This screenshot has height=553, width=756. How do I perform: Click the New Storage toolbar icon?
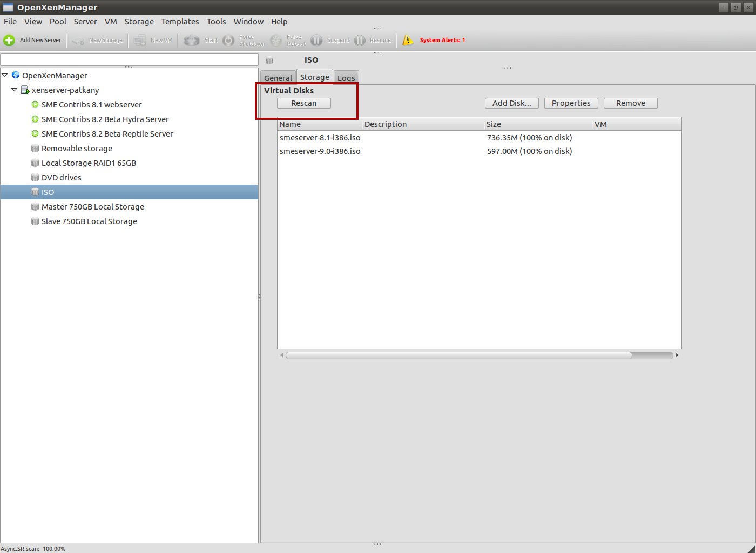78,41
